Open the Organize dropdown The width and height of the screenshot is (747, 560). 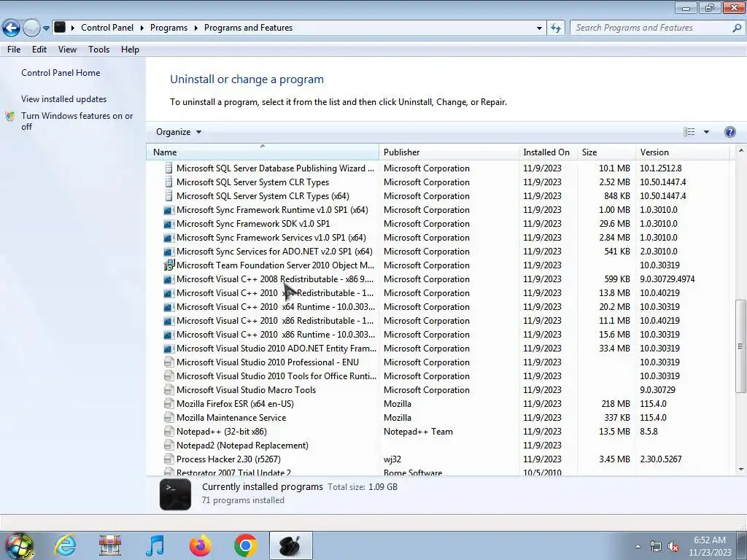coord(179,132)
